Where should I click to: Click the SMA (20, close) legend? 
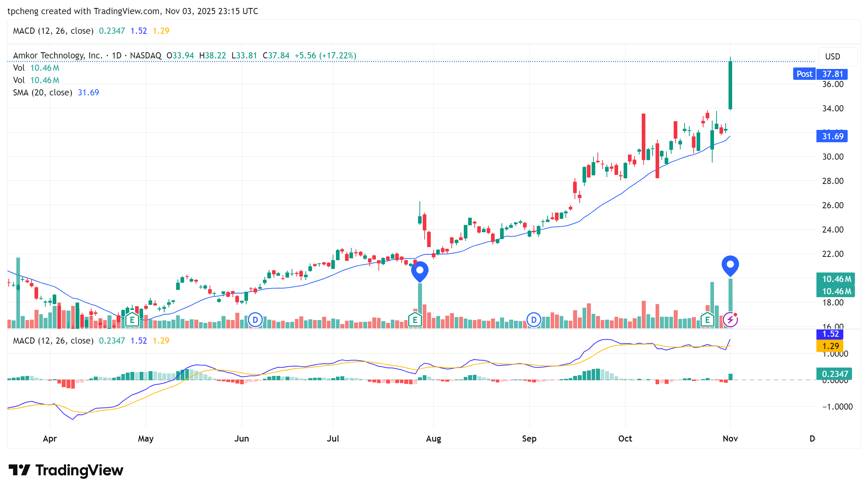(x=42, y=93)
